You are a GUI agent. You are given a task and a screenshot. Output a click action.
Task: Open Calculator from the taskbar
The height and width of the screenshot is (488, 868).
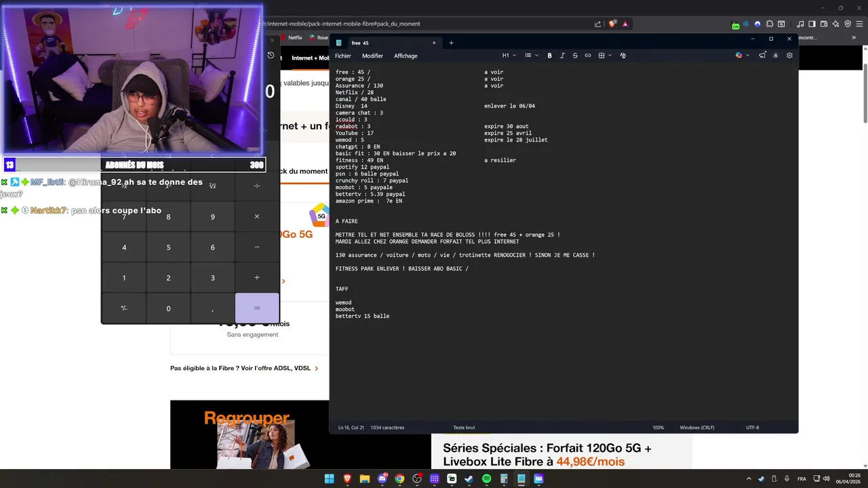504,479
